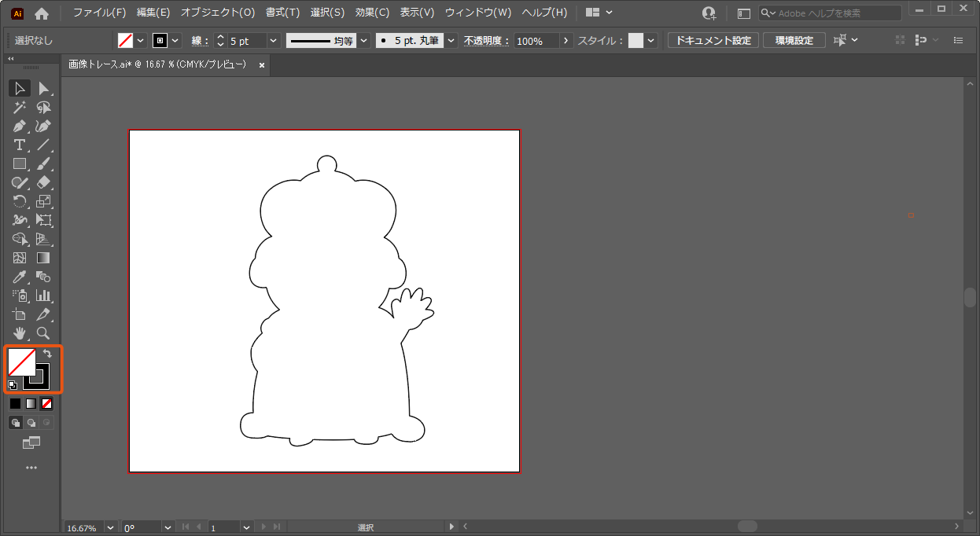Select the Width/Warp tool
Viewport: 980px width, 536px height.
(20, 221)
